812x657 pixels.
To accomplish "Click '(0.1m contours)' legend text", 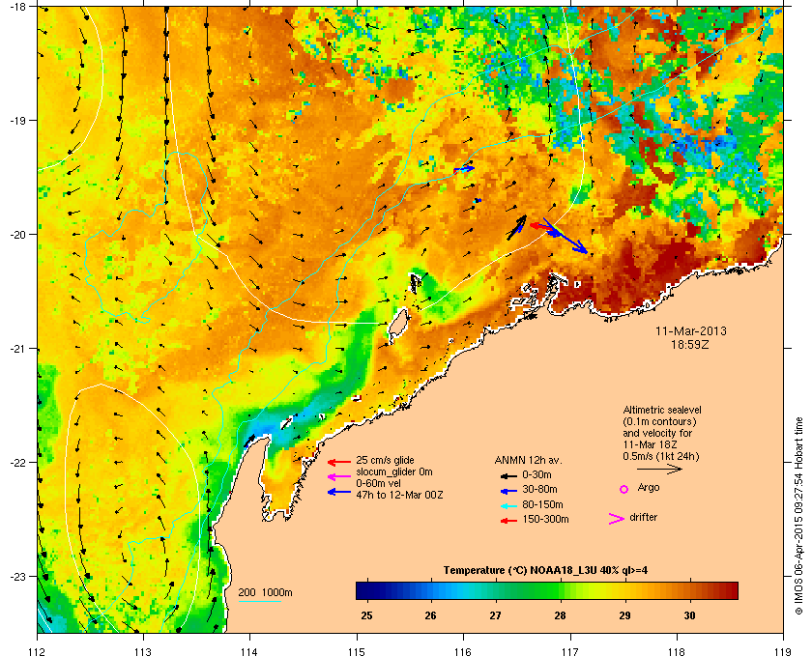I will (x=659, y=421).
